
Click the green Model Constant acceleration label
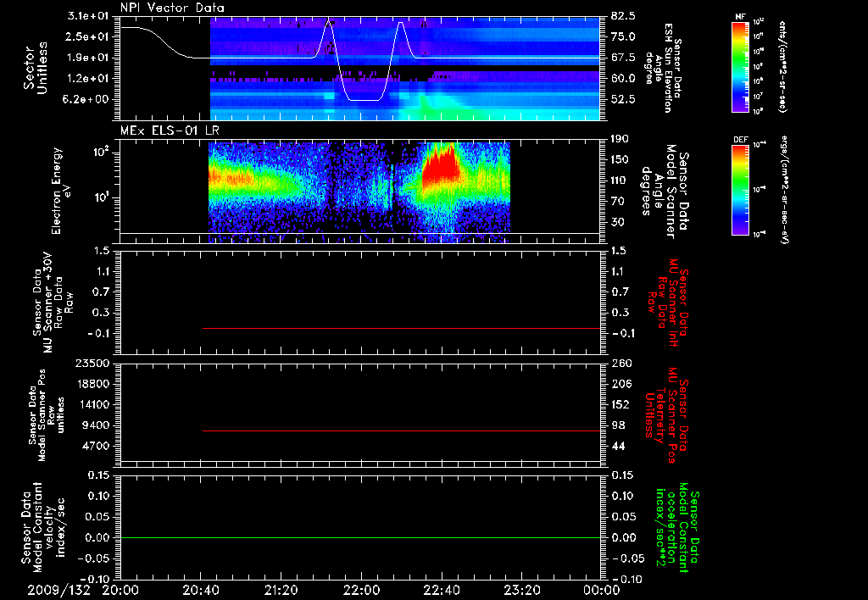677,529
